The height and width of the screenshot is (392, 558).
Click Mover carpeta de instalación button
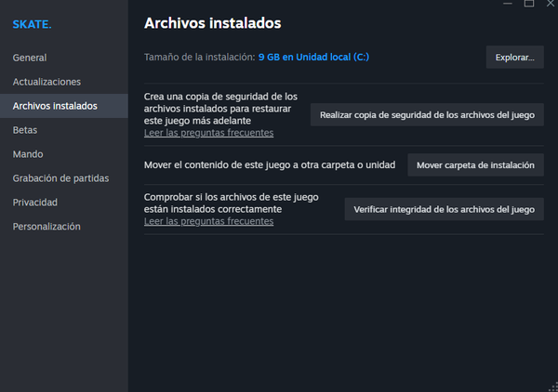(x=475, y=165)
